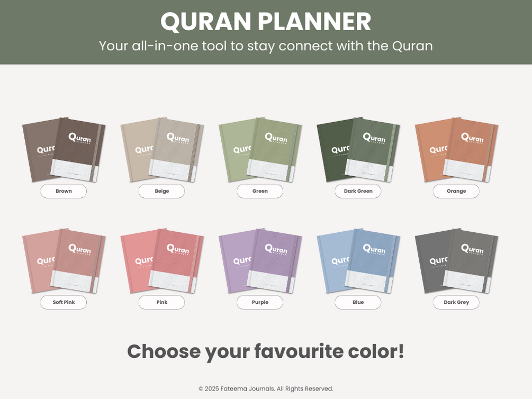Viewport: 532px width, 399px height.
Task: Open the Orange planner cover image
Action: (456, 150)
